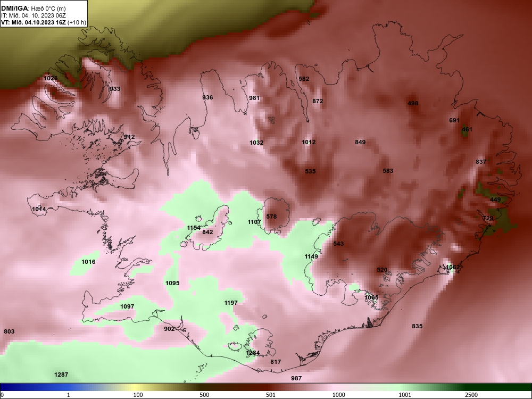Click the map value 1287
This screenshot has height=399, width=532.
[x=61, y=375]
